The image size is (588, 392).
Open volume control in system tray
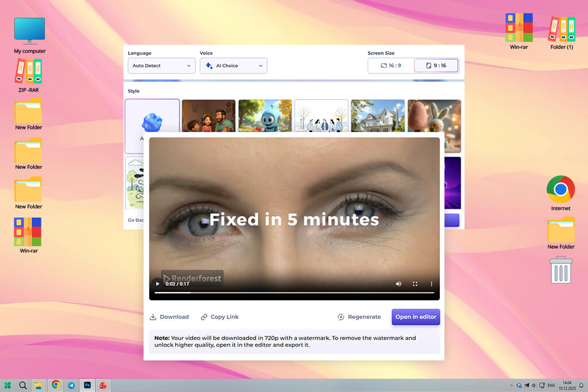click(533, 385)
